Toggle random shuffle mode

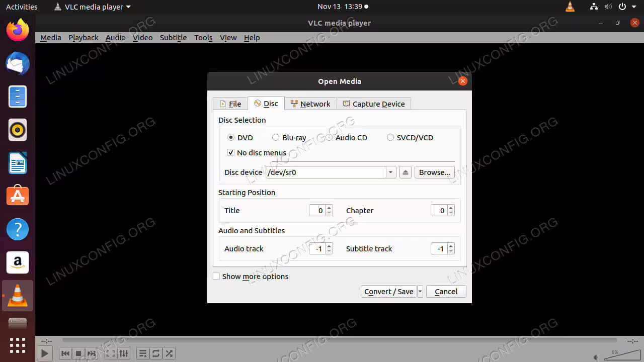pos(169,353)
